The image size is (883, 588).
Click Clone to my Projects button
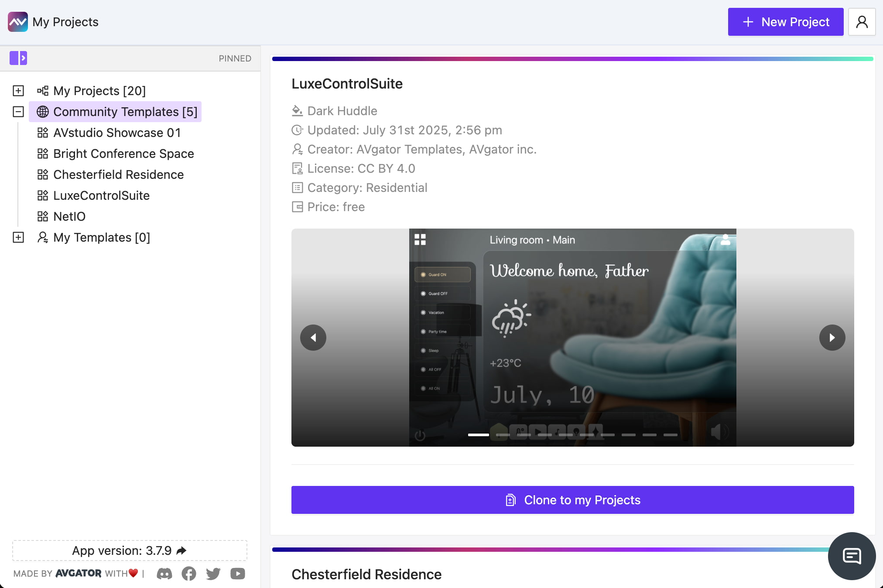pos(572,500)
